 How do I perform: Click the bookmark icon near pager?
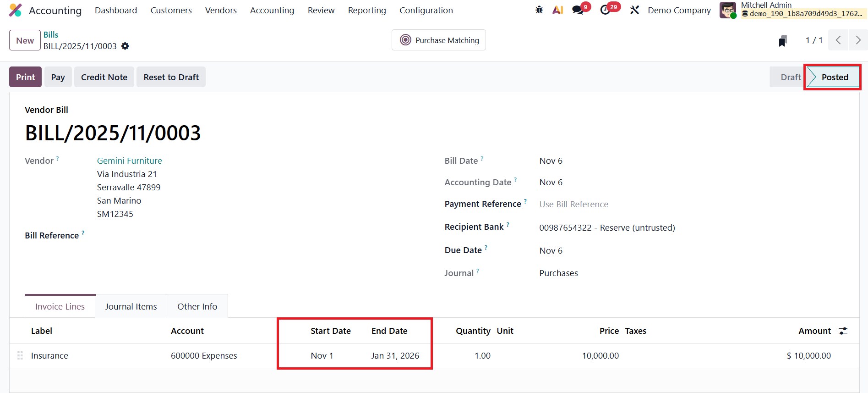point(783,41)
